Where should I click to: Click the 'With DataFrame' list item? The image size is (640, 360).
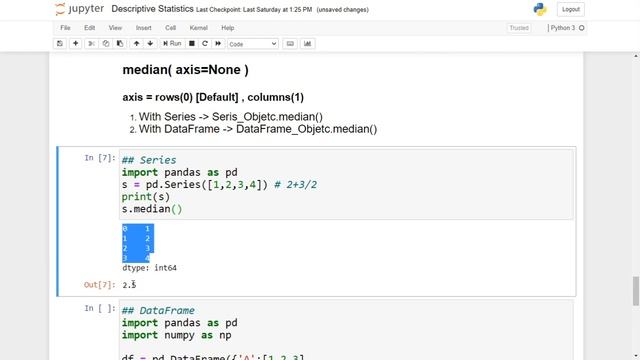click(258, 129)
